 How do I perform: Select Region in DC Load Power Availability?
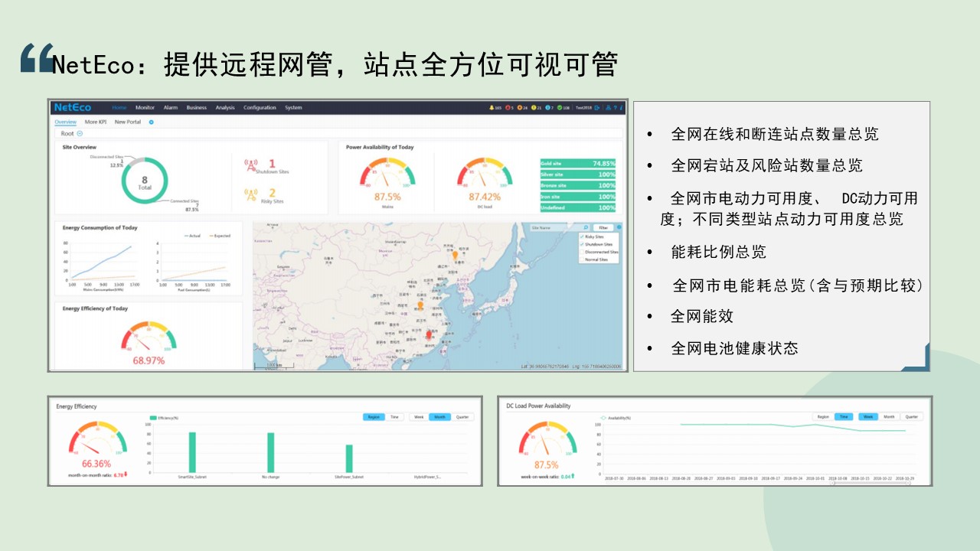click(x=823, y=417)
